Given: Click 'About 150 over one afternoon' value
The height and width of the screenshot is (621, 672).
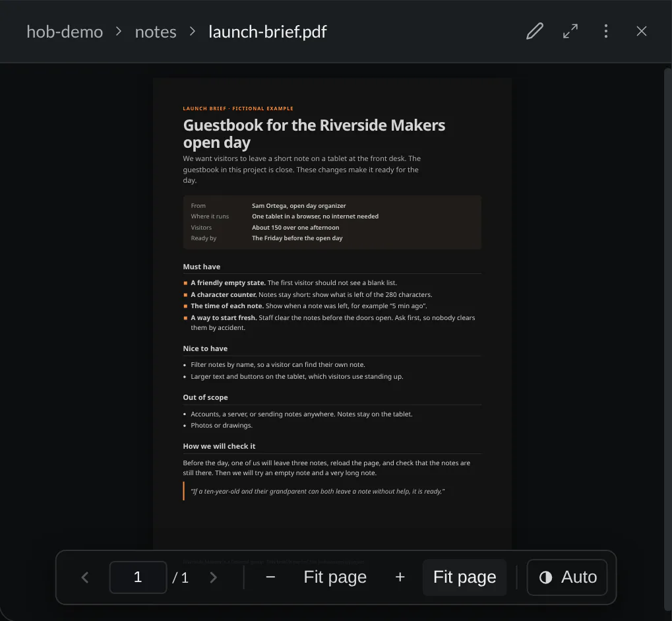Looking at the screenshot, I should tap(295, 228).
